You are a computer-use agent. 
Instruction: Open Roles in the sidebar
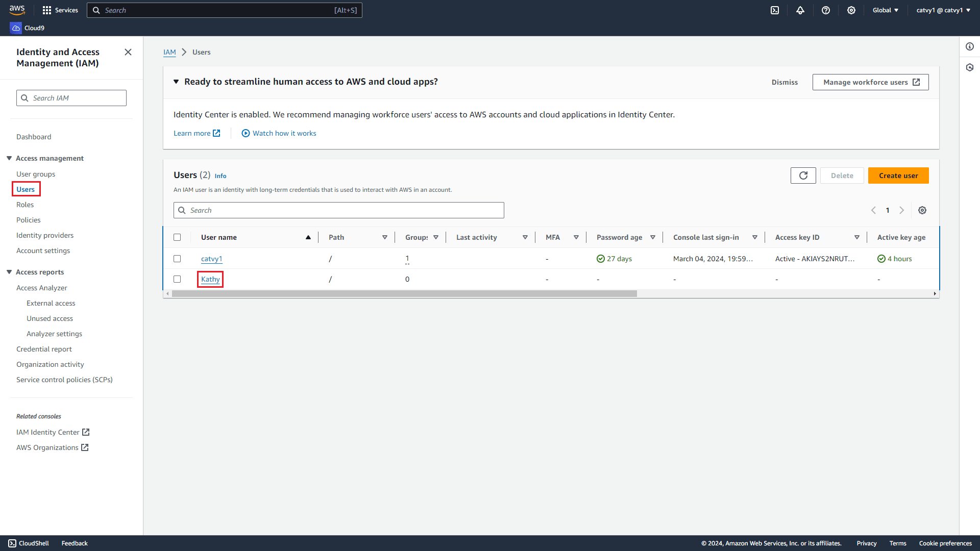tap(25, 205)
